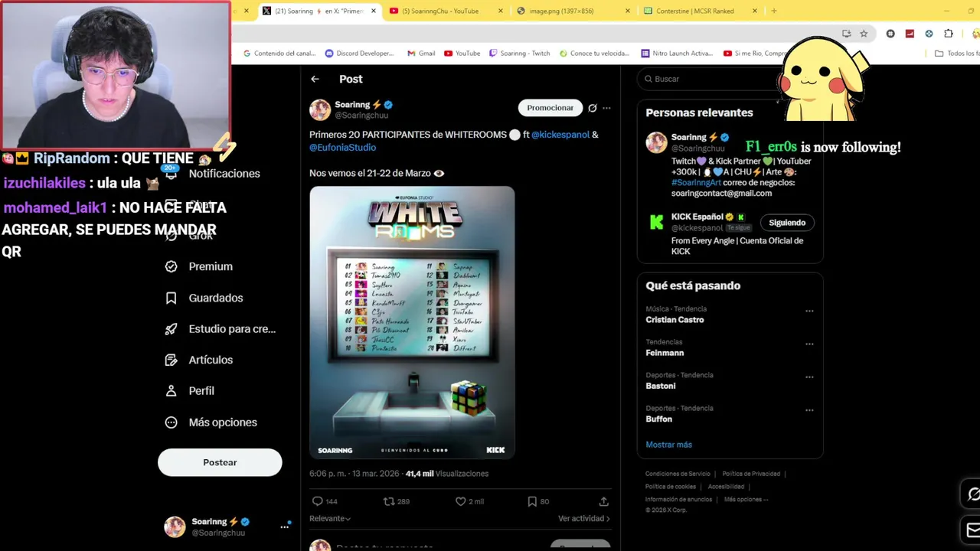This screenshot has width=980, height=551.
Task: Open Condiciones de Servicio footer link
Action: point(678,474)
